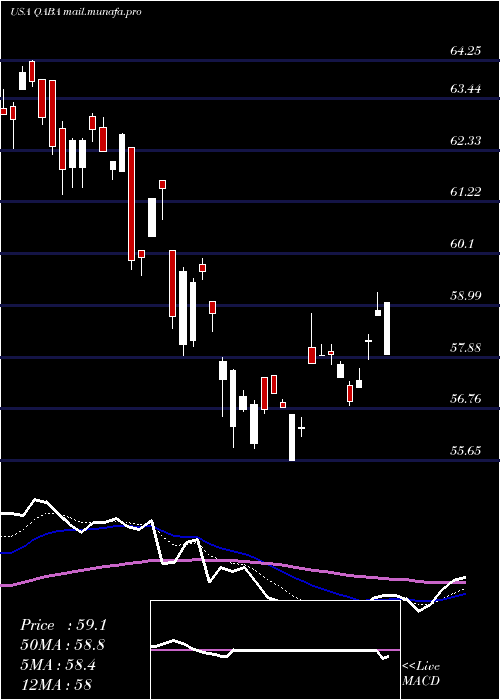The width and height of the screenshot is (500, 700).
Task: Click the <<Live MACD label
Action: pos(421,673)
